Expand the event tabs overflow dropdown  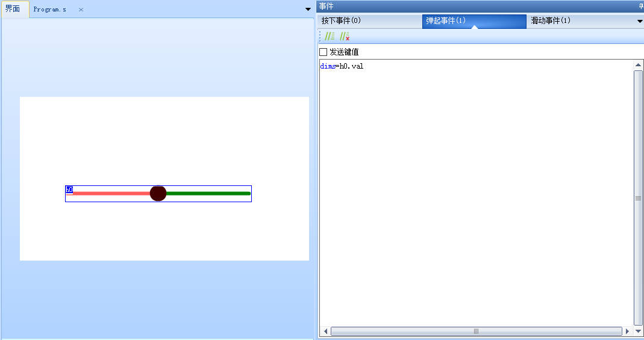[640, 21]
